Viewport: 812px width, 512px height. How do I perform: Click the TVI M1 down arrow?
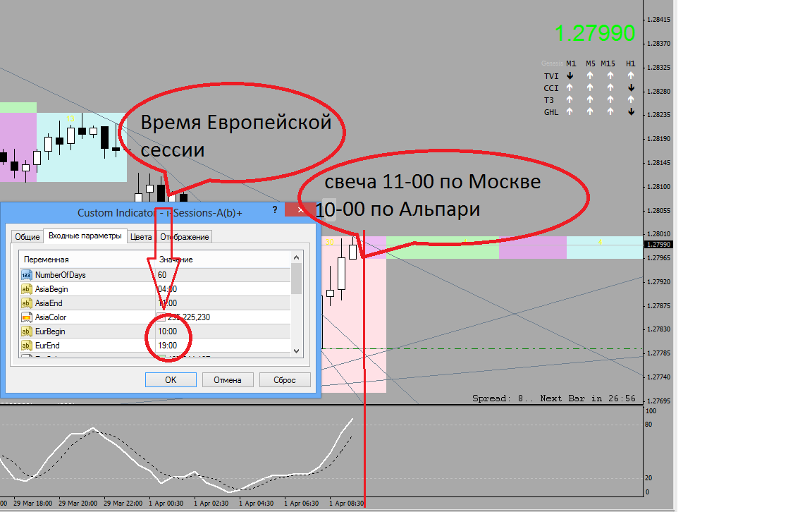point(570,75)
